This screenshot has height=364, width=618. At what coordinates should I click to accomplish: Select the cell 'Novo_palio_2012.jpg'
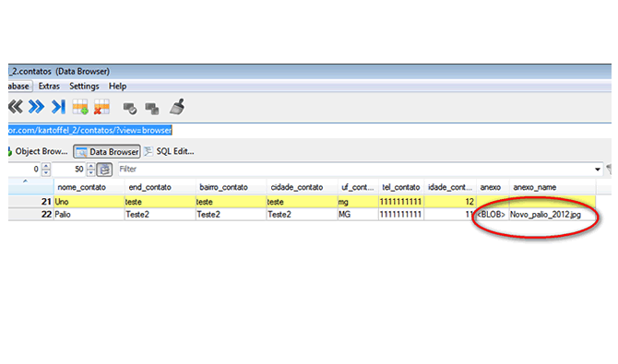[553, 215]
